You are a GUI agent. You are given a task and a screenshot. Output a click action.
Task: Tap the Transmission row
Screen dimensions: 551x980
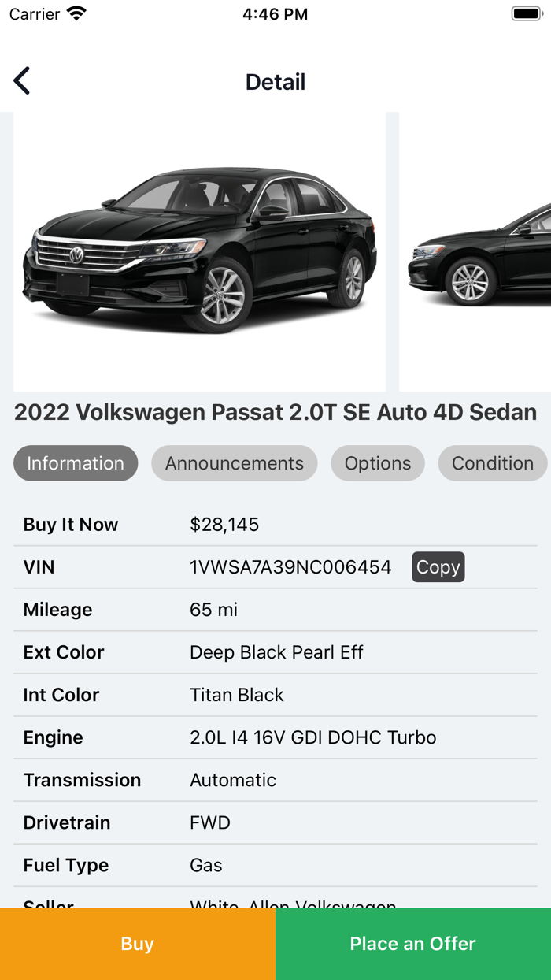275,780
